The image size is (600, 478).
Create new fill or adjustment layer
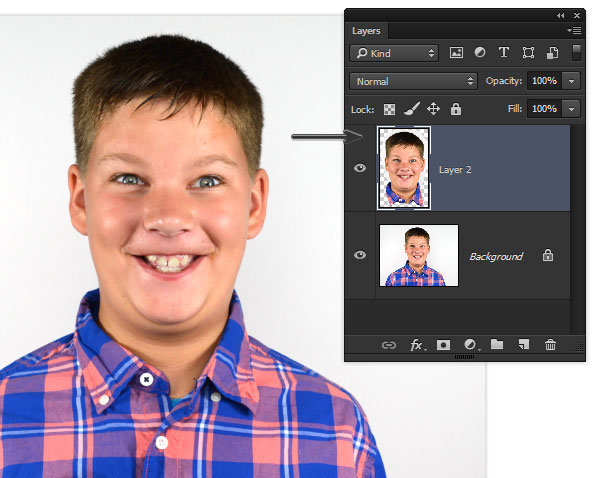[x=471, y=345]
